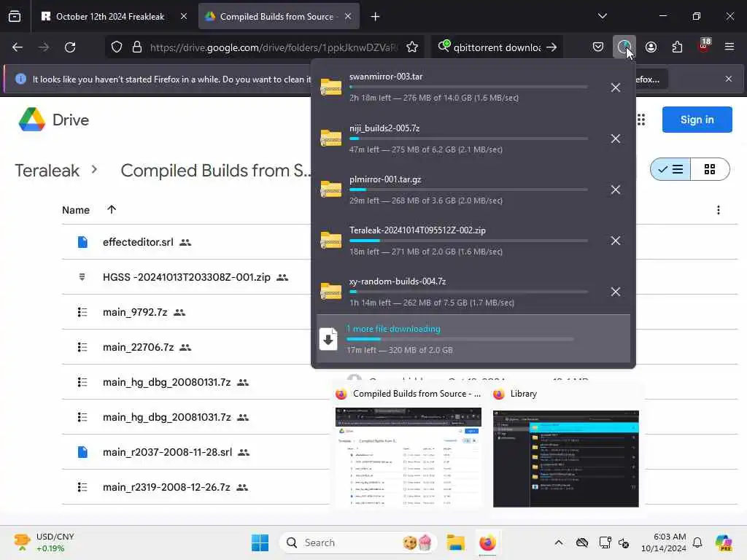
Task: Cancel niji_builds2-005.7z download
Action: pos(616,139)
